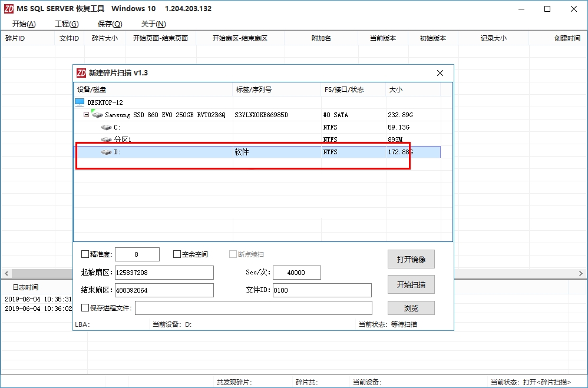Image resolution: width=588 pixels, height=388 pixels.
Task: Open the 开始(A) menu
Action: tap(24, 24)
